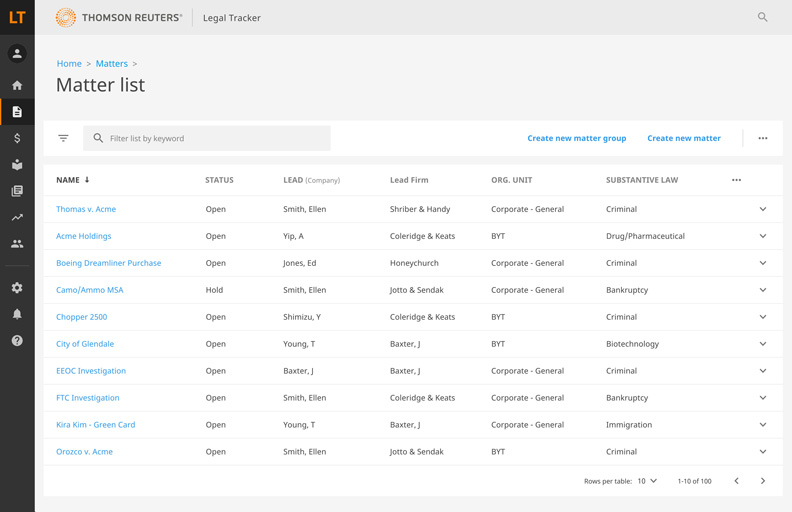
Task: Go to Home via sidebar house icon
Action: point(17,86)
